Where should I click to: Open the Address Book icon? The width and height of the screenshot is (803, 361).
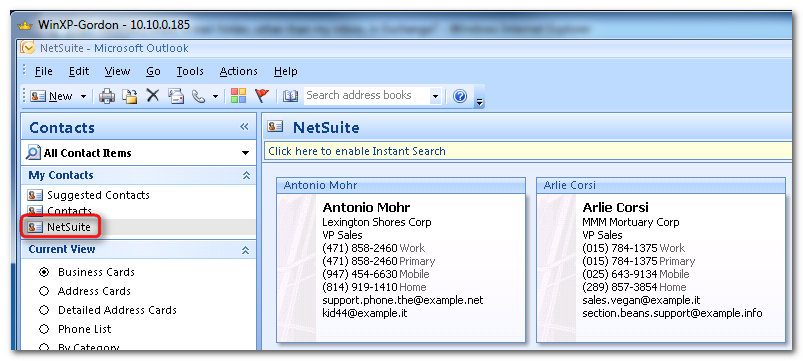290,96
